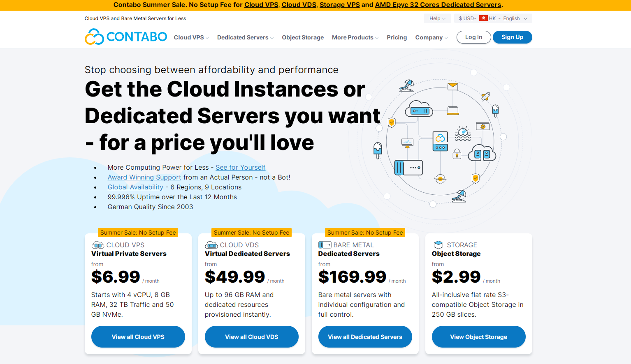Open the currency, region and language selector

point(493,18)
